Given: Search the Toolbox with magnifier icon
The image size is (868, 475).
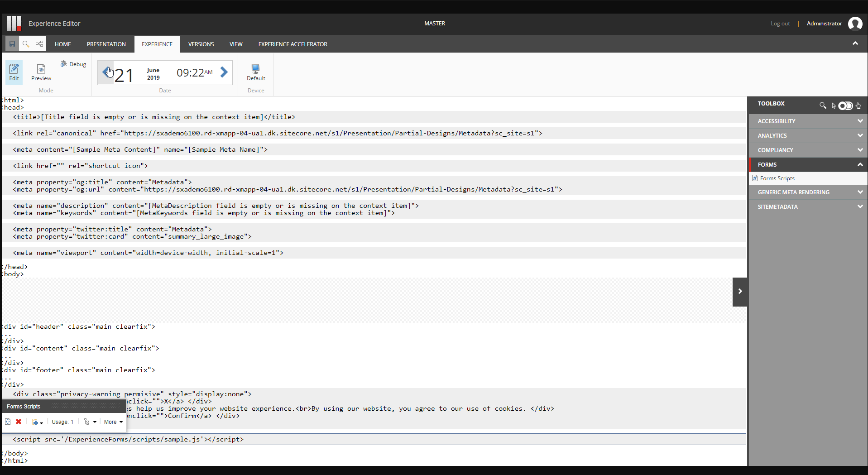Looking at the screenshot, I should pos(823,106).
